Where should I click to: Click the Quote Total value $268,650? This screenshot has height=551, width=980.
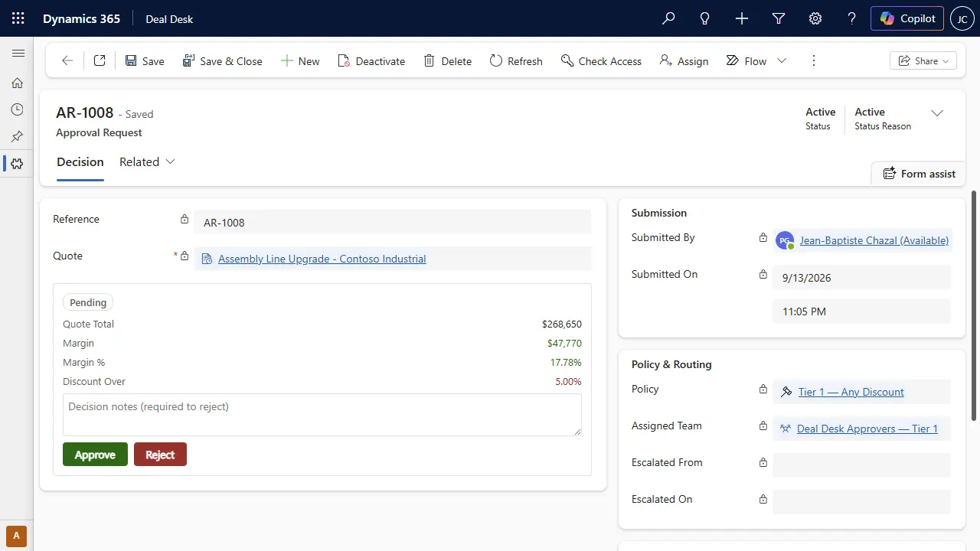click(562, 324)
